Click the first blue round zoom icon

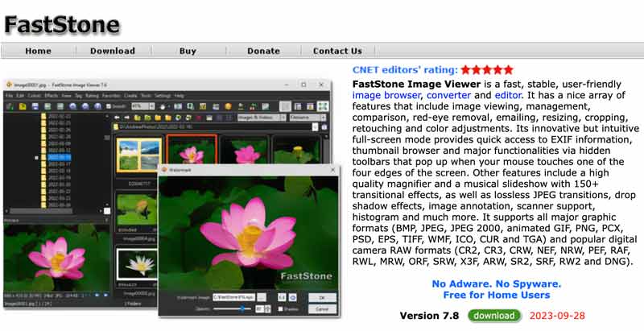[72, 106]
